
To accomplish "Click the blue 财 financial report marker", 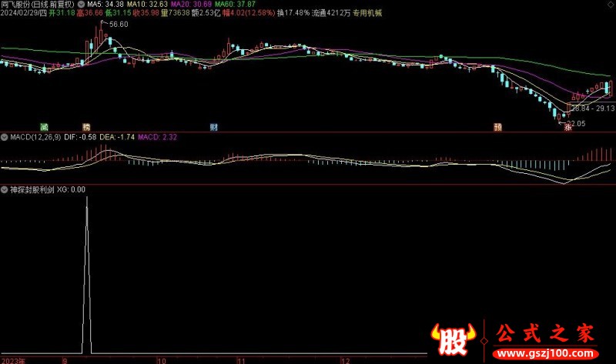I will pos(213,125).
